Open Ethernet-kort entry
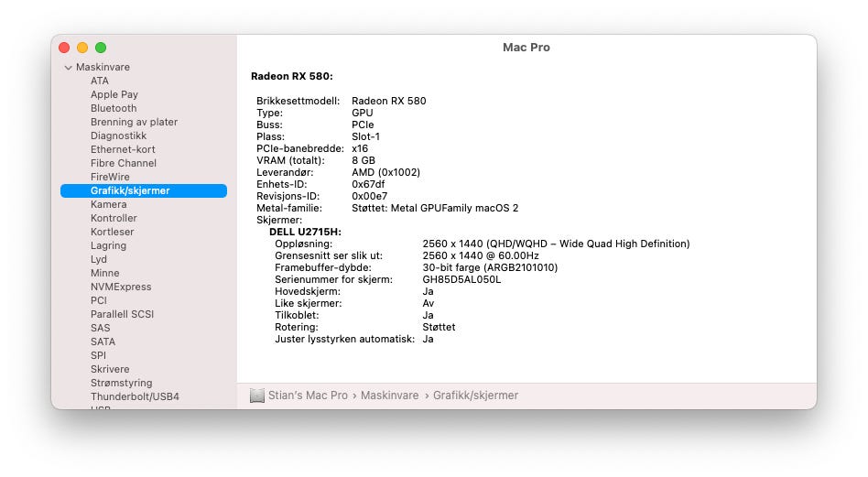868x477 pixels. point(123,149)
